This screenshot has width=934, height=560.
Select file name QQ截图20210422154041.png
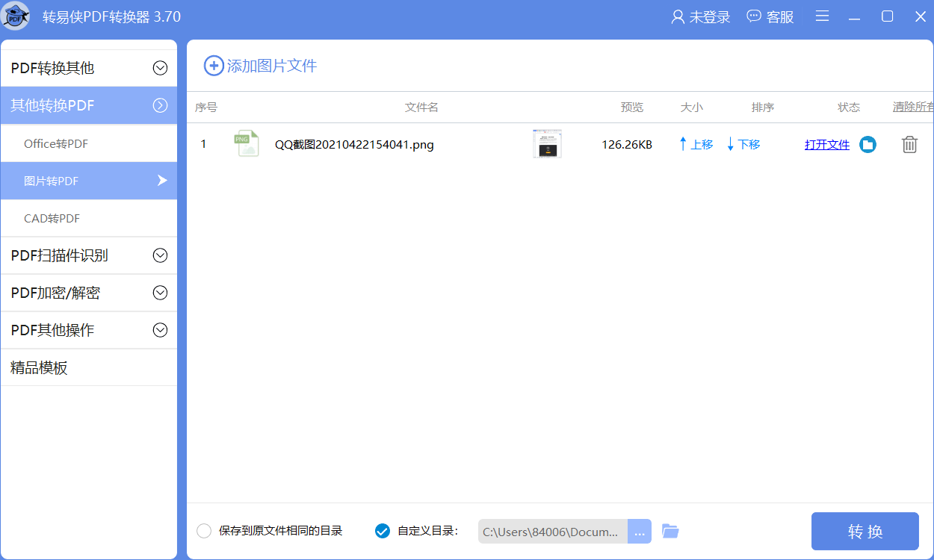point(354,145)
